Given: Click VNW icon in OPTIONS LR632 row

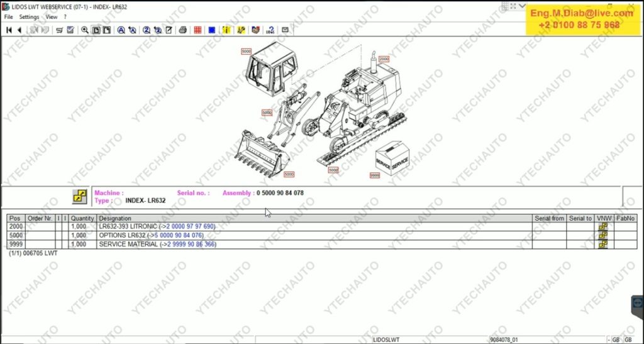Looking at the screenshot, I should tap(603, 235).
